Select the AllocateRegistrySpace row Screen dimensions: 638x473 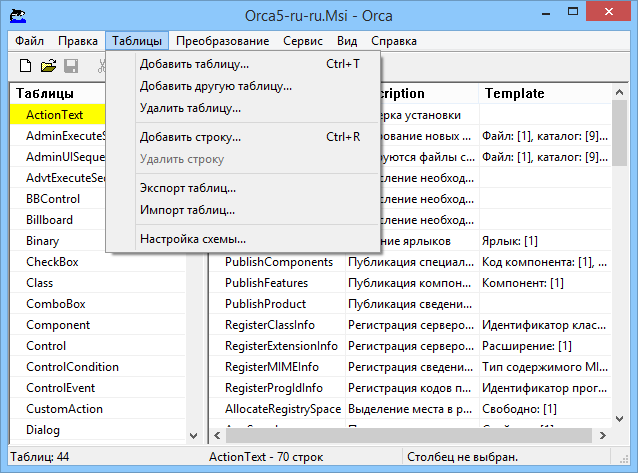[x=410, y=409]
